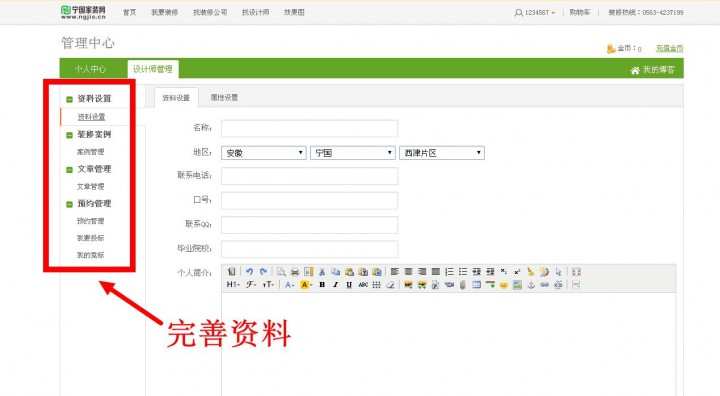This screenshot has height=396, width=720.
Task: Click the clear HTML broom icon
Action: [530, 272]
